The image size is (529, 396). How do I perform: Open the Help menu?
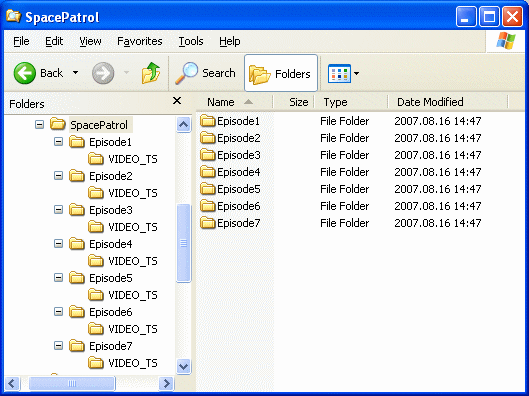[229, 41]
